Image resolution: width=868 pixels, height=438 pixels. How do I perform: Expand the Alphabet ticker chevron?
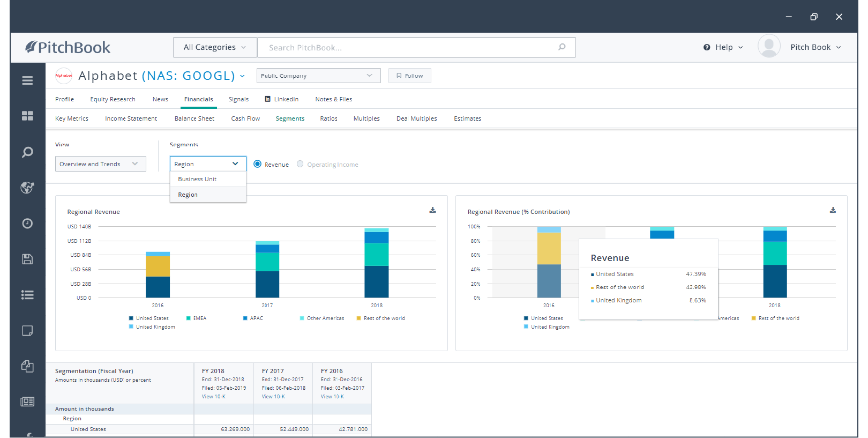click(x=242, y=76)
